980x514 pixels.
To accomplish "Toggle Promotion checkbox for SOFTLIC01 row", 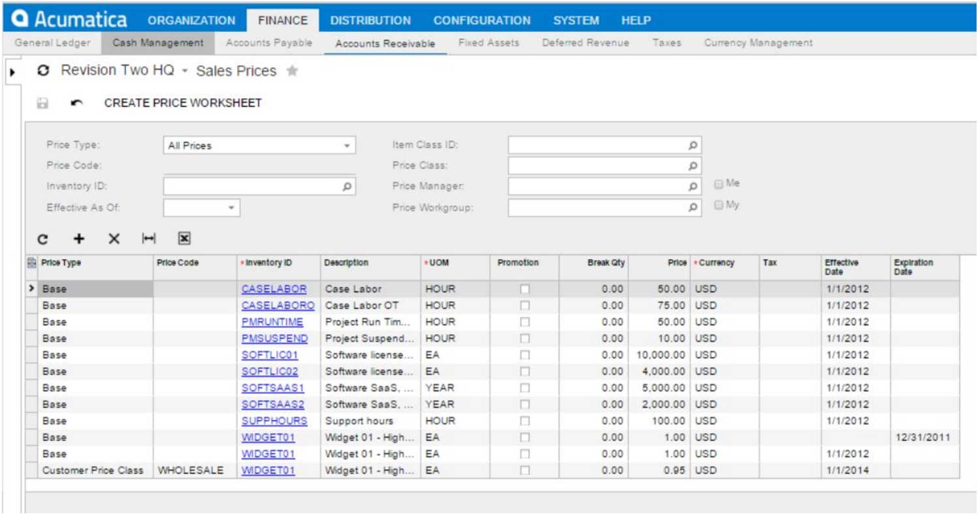I will (x=525, y=355).
